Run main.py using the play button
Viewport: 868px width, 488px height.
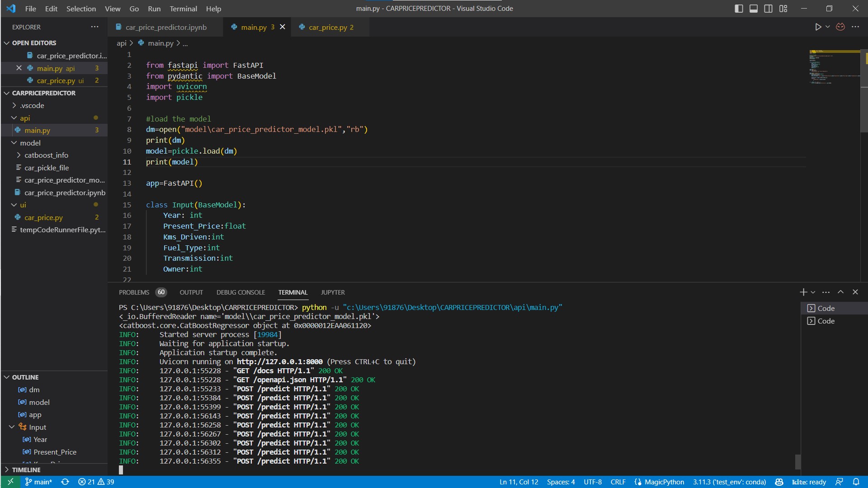818,27
